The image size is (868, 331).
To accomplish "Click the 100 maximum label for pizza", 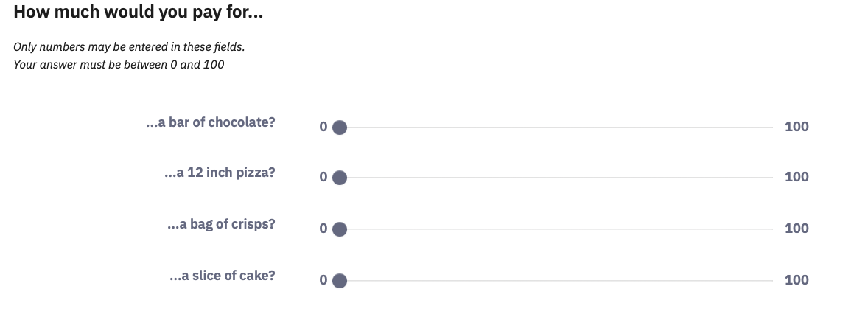I will point(797,177).
